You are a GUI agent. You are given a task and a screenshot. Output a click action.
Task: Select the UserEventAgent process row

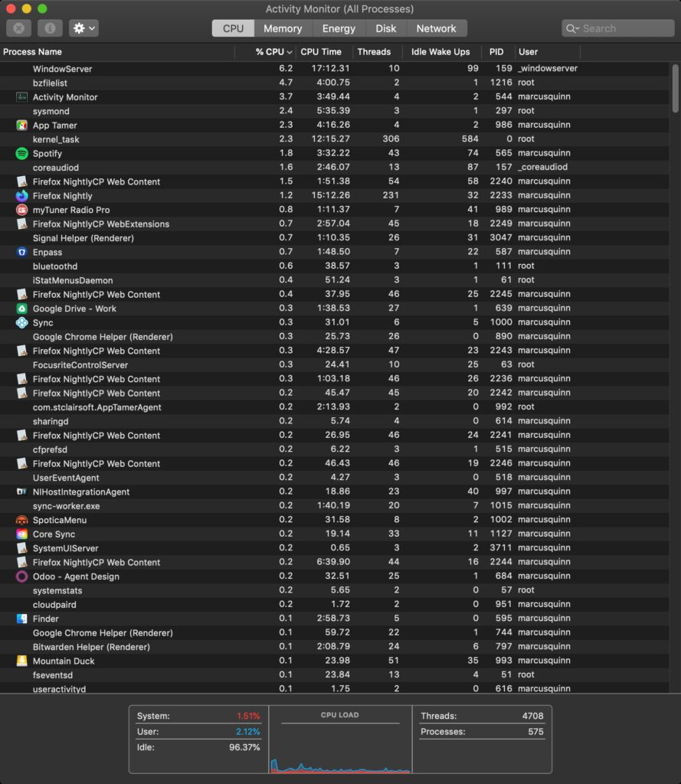point(334,478)
